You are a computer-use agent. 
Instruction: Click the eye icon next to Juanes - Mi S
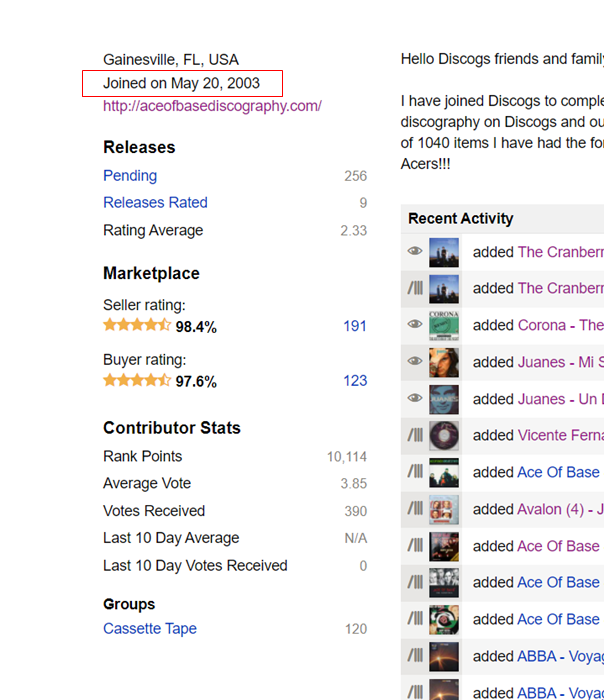pos(415,362)
